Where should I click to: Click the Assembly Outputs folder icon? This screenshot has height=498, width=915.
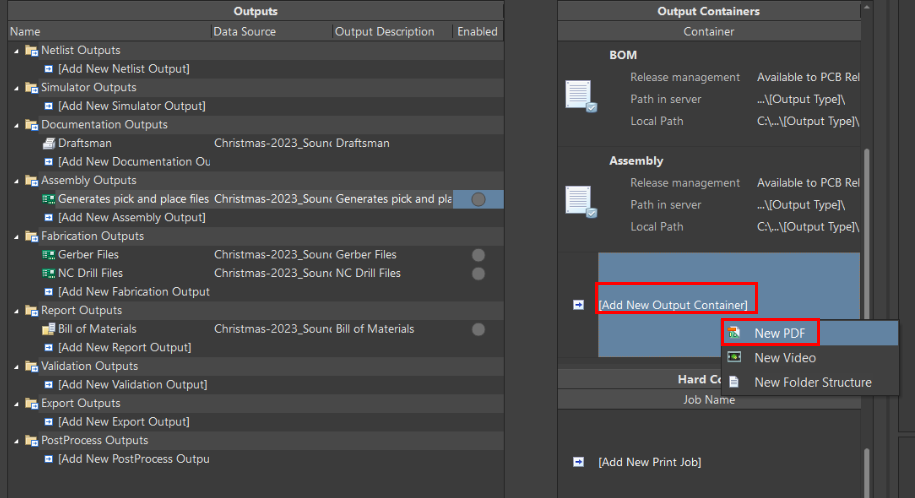point(32,180)
